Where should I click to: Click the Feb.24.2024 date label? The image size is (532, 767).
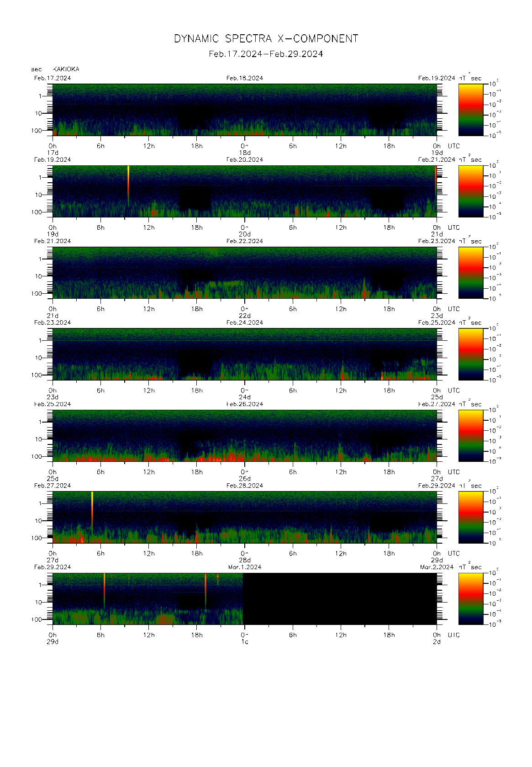245,323
